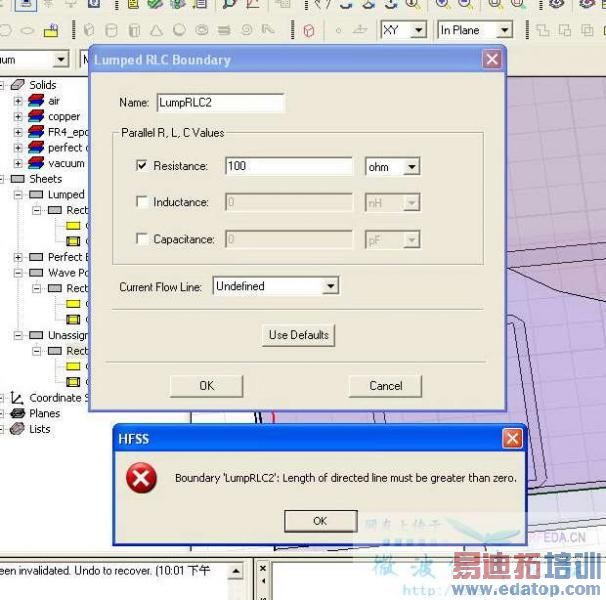Open the pF capacitance unit dropdown
Screen dimensions: 606x600
click(412, 240)
